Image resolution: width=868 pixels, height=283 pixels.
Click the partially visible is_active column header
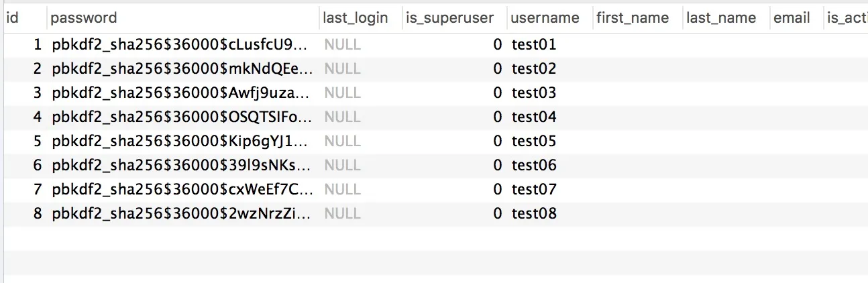coord(847,18)
